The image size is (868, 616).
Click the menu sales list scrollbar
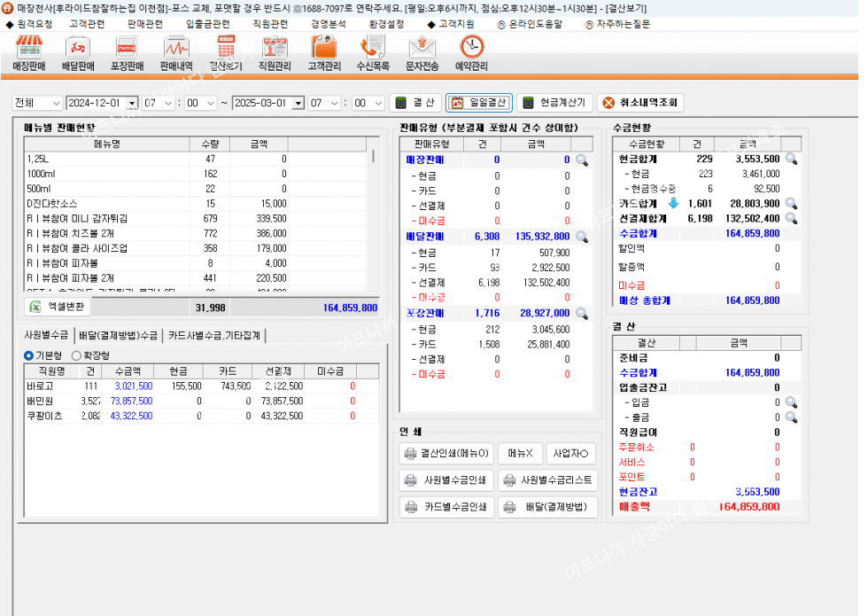click(373, 222)
